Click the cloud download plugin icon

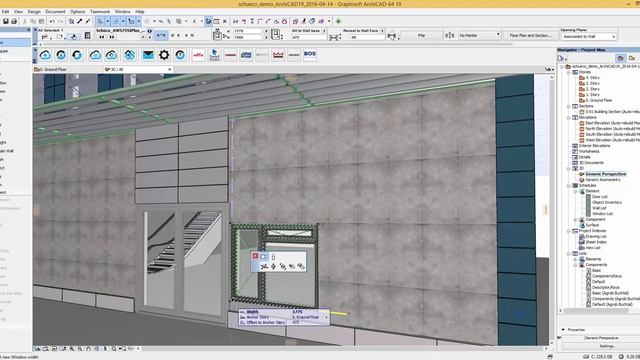[x=95, y=55]
